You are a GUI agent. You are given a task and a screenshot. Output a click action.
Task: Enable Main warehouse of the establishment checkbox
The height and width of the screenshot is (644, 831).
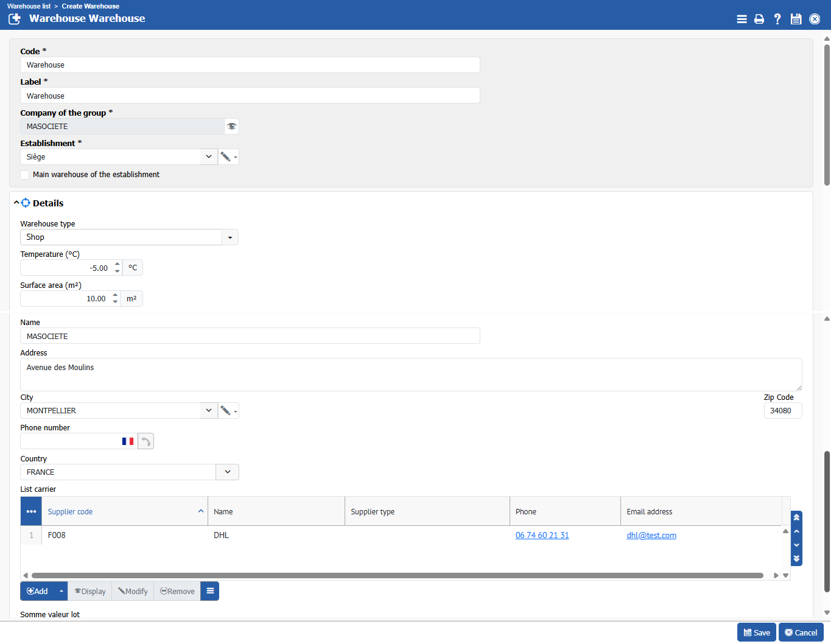(25, 175)
